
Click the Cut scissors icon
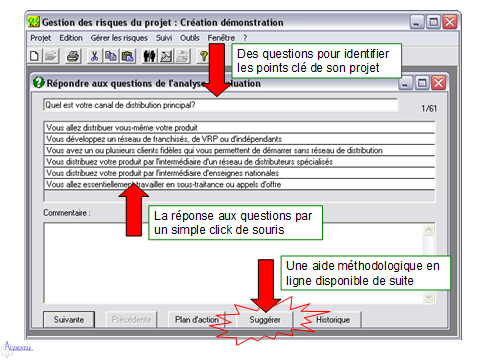(95, 56)
